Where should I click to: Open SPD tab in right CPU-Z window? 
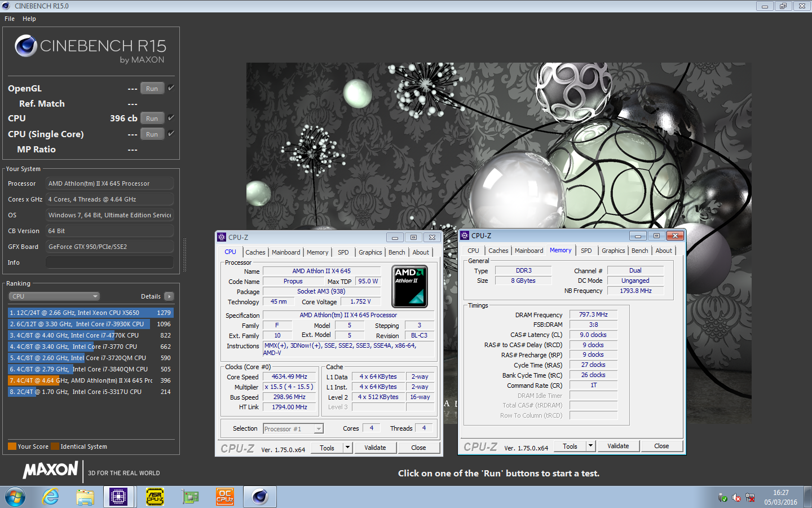click(586, 251)
